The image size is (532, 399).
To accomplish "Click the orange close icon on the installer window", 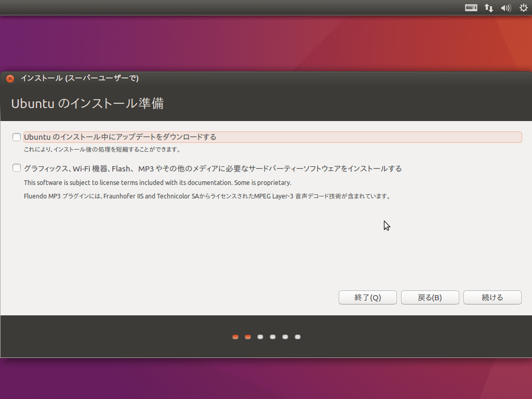I will [9, 78].
